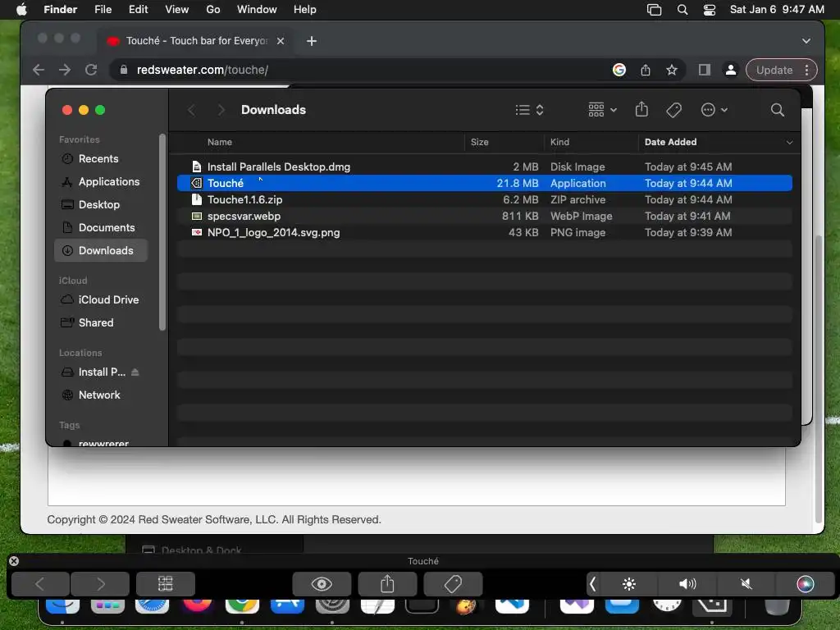Go back in the Finder window
Screen dimensions: 840x630
(191, 110)
